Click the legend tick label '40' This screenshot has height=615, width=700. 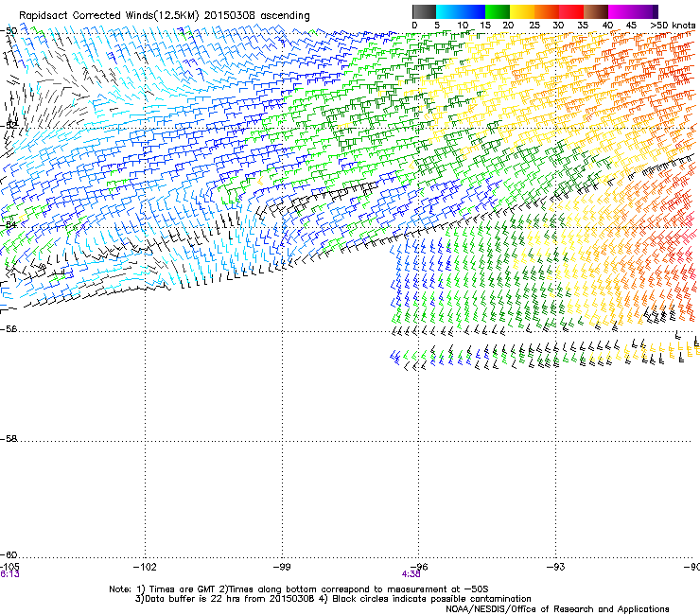coord(607,26)
